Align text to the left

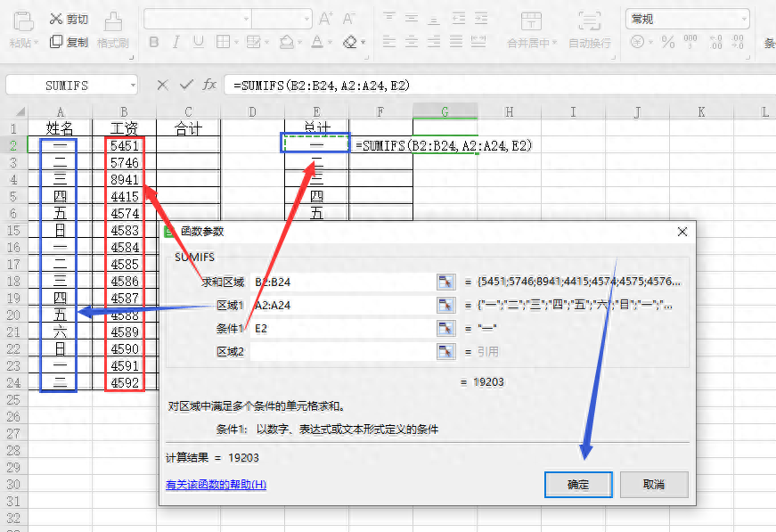[x=389, y=42]
